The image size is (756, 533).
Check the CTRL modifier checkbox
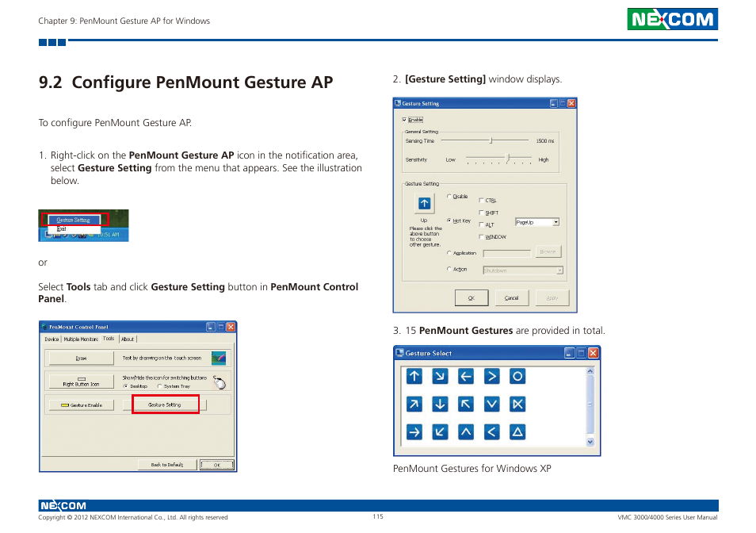coord(481,200)
